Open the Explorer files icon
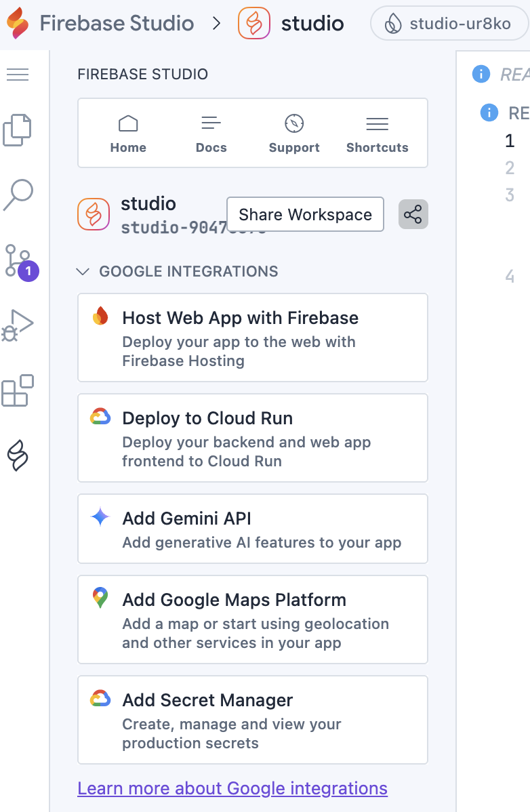The height and width of the screenshot is (812, 530). (18, 130)
